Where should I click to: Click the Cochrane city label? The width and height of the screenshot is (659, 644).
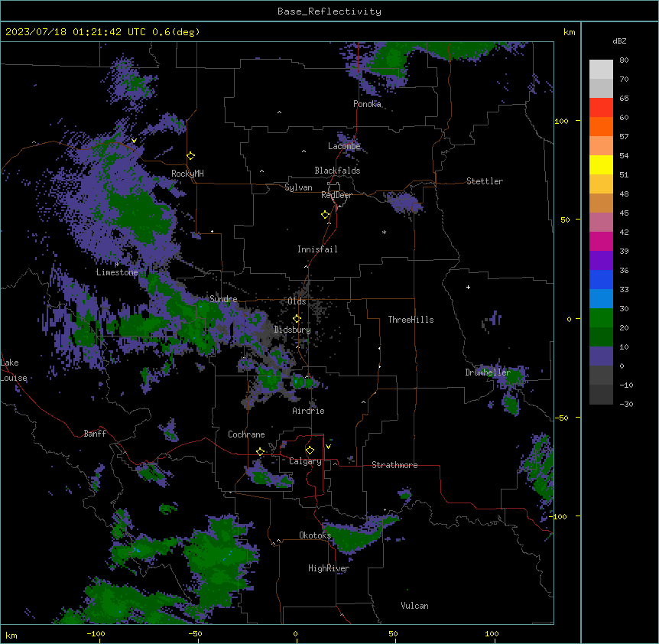point(246,434)
